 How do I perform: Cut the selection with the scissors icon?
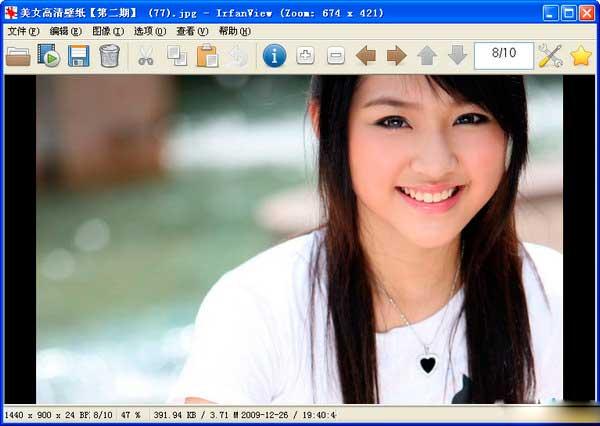145,56
